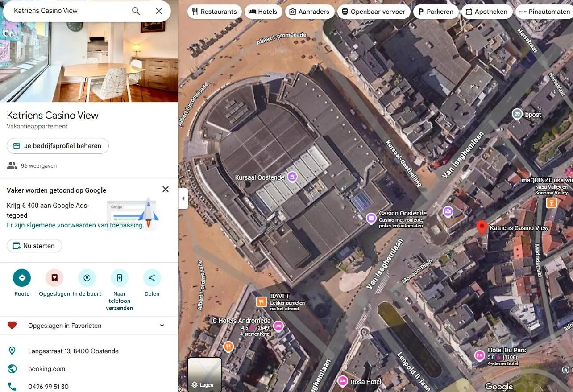The width and height of the screenshot is (573, 392).
Task: Click the phone icon beside the number
Action: [x=12, y=387]
